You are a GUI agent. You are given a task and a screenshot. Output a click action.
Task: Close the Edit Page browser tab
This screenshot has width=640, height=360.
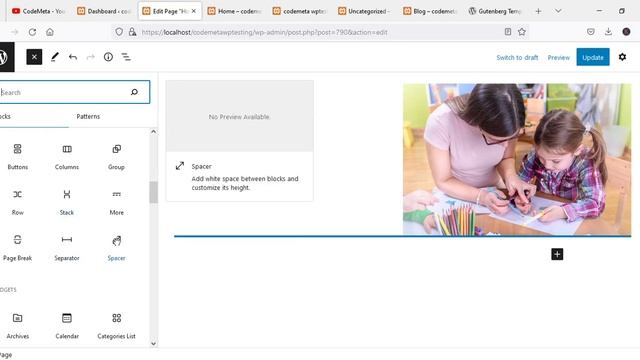(x=194, y=11)
